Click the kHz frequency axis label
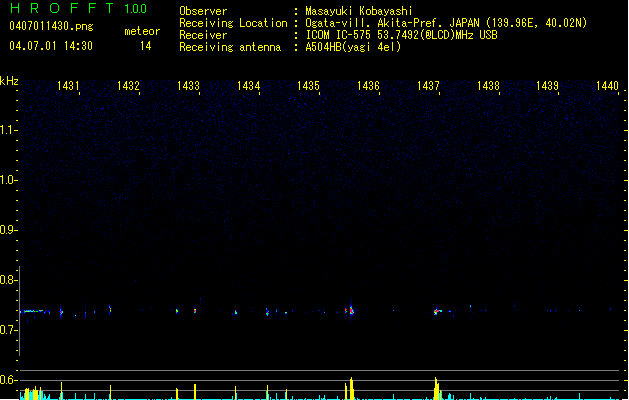This screenshot has height=400, width=629. pos(9,81)
